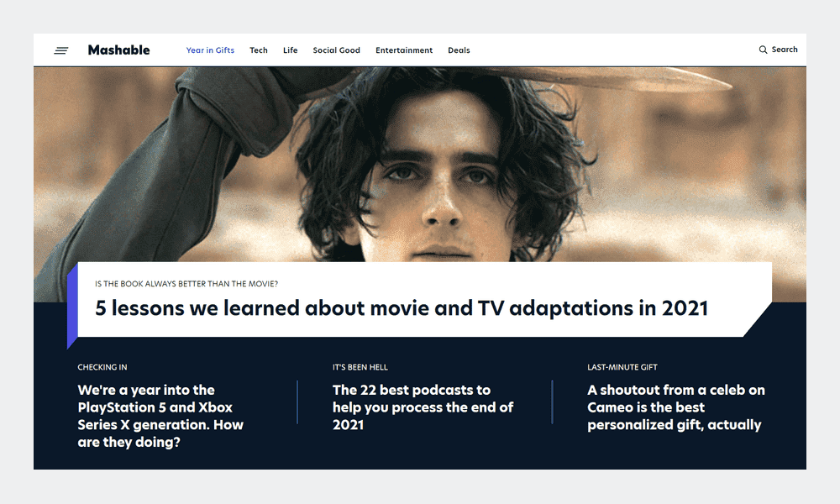840x504 pixels.
Task: Open the hero image of the article
Action: click(x=419, y=163)
